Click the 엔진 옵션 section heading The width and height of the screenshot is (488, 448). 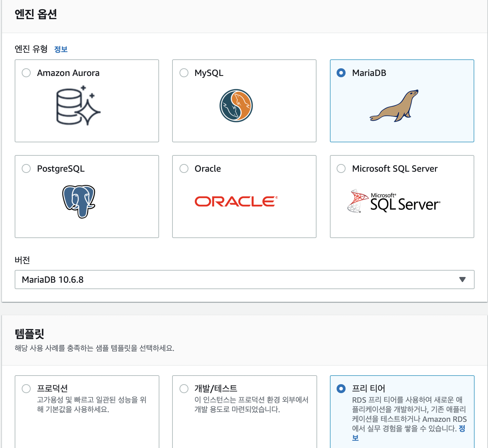point(36,14)
